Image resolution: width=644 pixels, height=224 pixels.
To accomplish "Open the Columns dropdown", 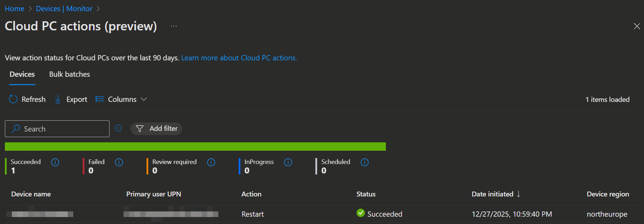I will tap(121, 99).
